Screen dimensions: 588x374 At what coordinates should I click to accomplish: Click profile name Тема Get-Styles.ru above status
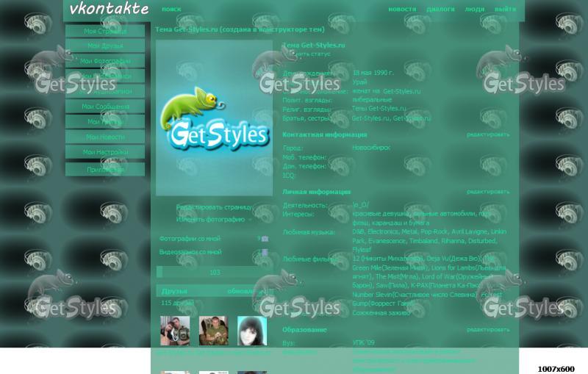click(x=314, y=46)
